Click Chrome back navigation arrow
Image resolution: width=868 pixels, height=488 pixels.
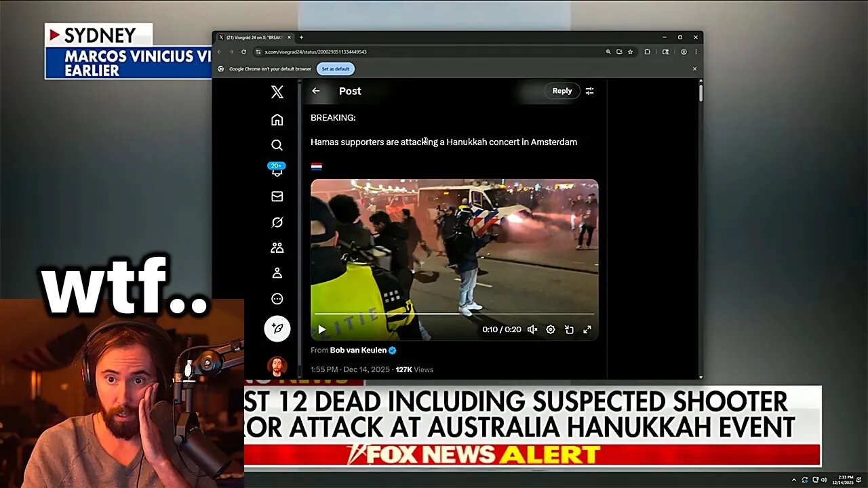(x=220, y=52)
